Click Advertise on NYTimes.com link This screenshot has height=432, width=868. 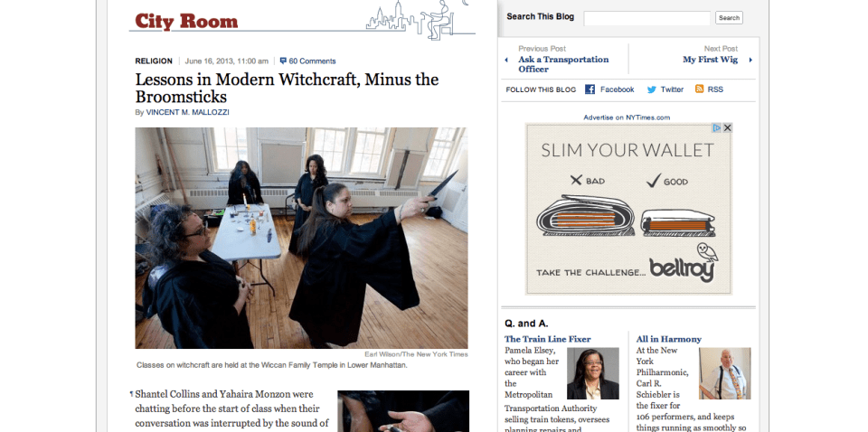pyautogui.click(x=627, y=117)
